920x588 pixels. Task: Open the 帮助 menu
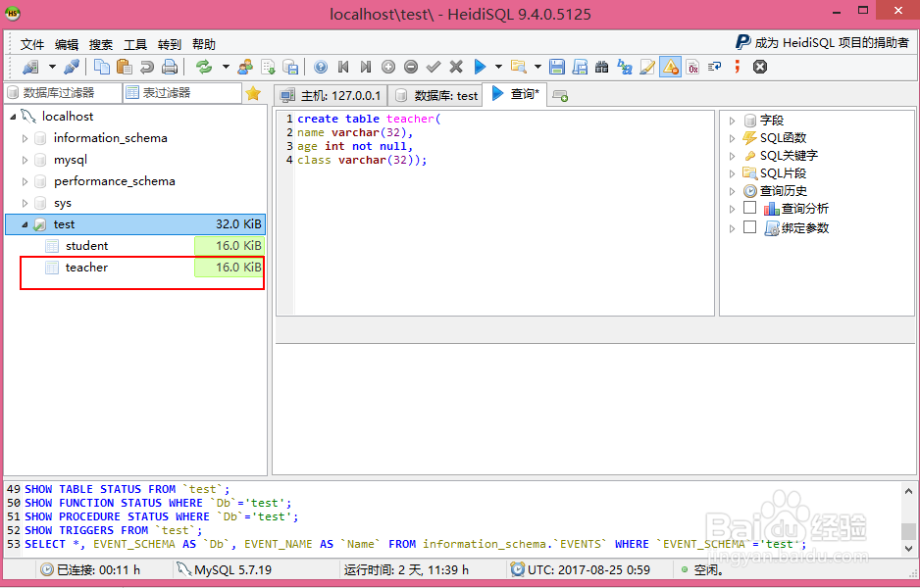pyautogui.click(x=204, y=44)
